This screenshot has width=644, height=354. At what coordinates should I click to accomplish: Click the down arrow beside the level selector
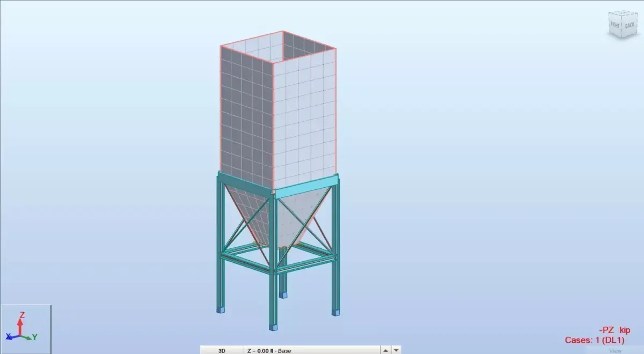point(397,350)
